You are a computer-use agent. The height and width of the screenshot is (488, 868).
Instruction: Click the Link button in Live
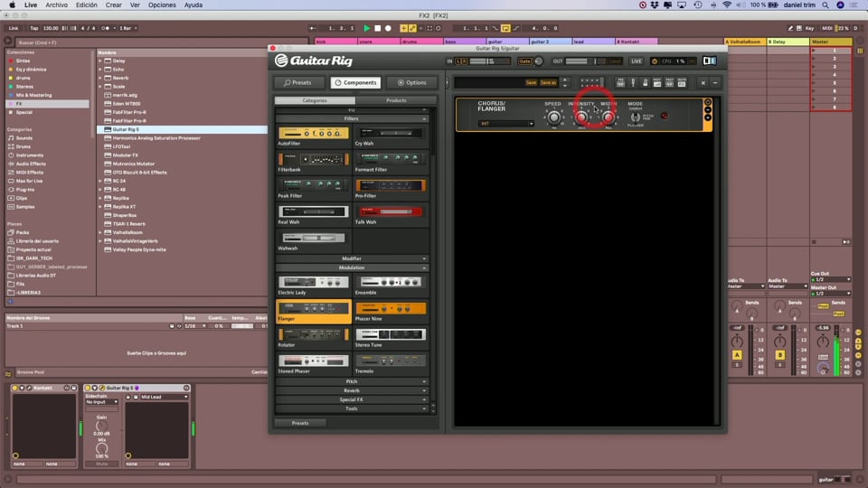(14, 28)
